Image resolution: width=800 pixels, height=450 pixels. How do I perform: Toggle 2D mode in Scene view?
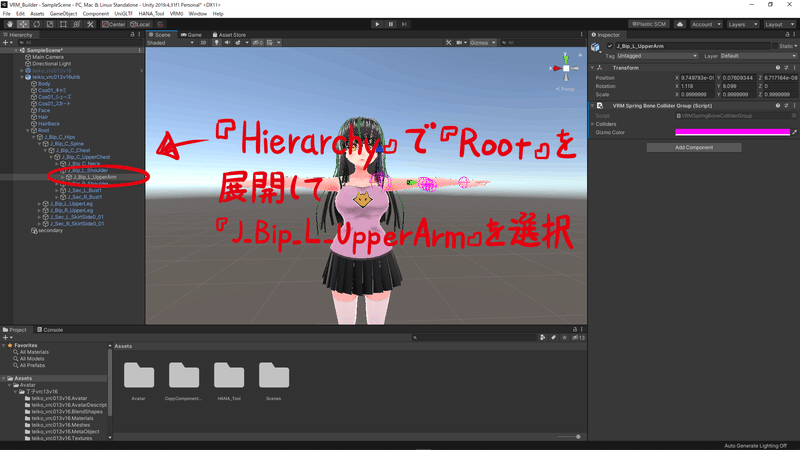(x=203, y=43)
